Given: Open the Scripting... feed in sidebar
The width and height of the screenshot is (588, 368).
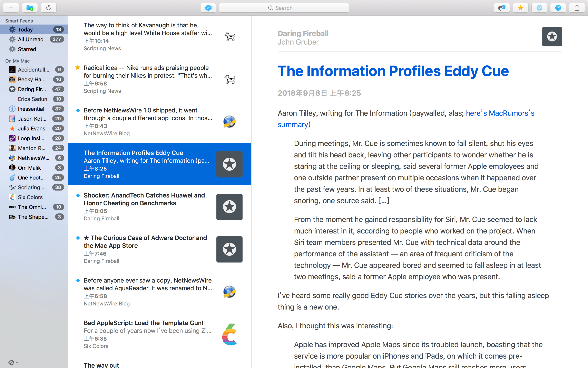Looking at the screenshot, I should click(x=34, y=187).
